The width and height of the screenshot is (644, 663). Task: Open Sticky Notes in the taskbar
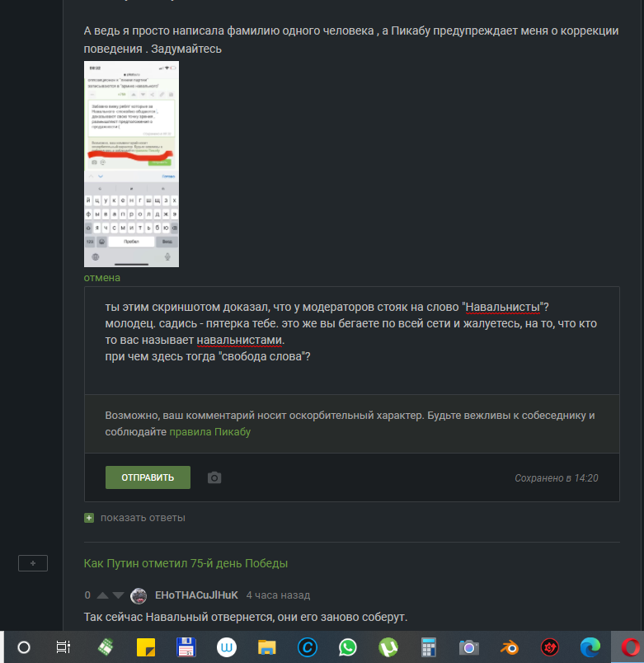click(146, 647)
